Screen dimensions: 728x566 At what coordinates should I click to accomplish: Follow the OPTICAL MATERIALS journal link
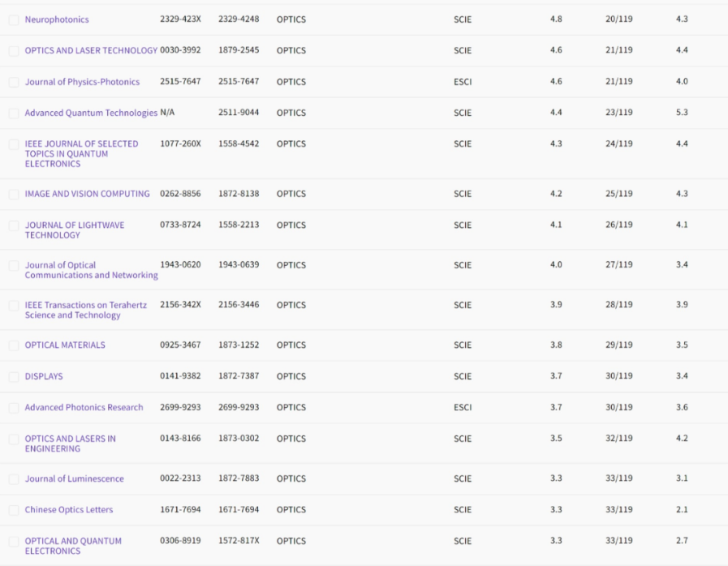65,345
